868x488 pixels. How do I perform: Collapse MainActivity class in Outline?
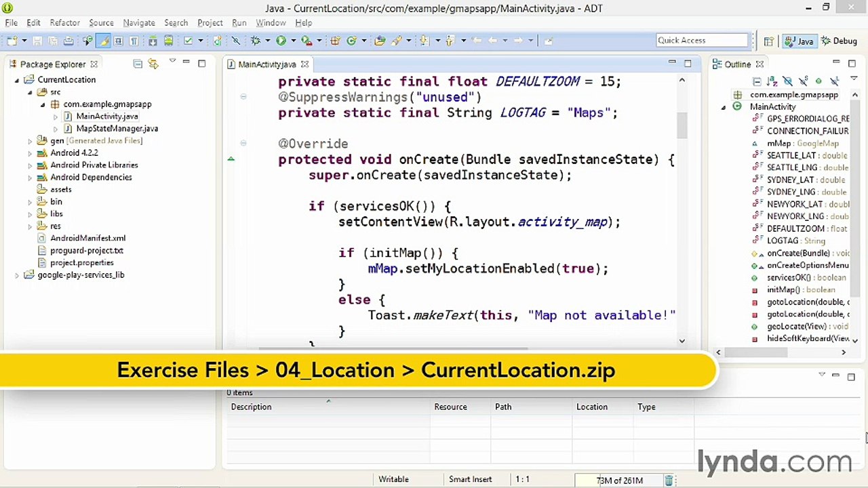[724, 107]
